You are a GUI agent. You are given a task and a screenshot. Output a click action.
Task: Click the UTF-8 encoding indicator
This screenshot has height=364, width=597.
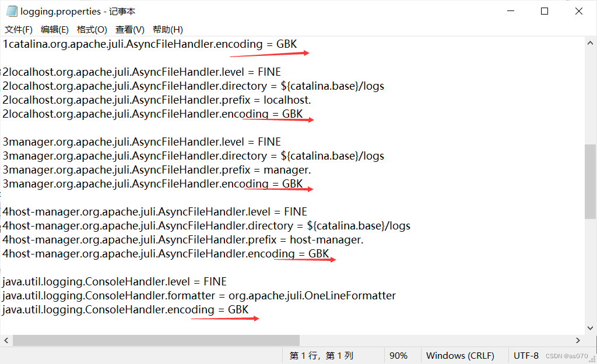click(x=526, y=355)
